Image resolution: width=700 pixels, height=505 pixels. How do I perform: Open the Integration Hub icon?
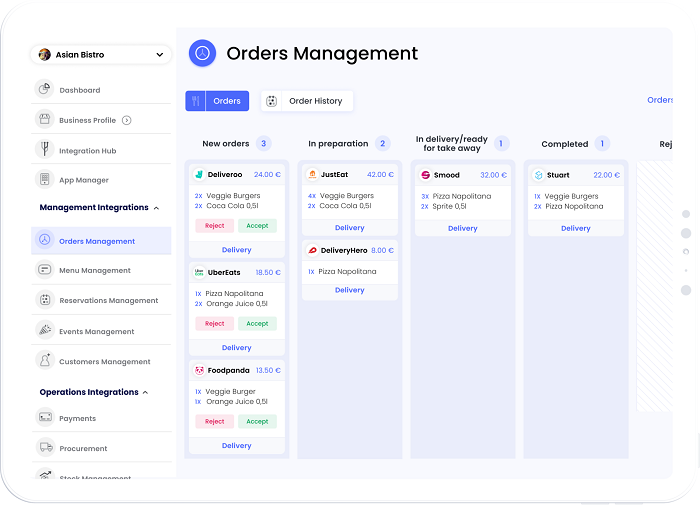pyautogui.click(x=44, y=150)
